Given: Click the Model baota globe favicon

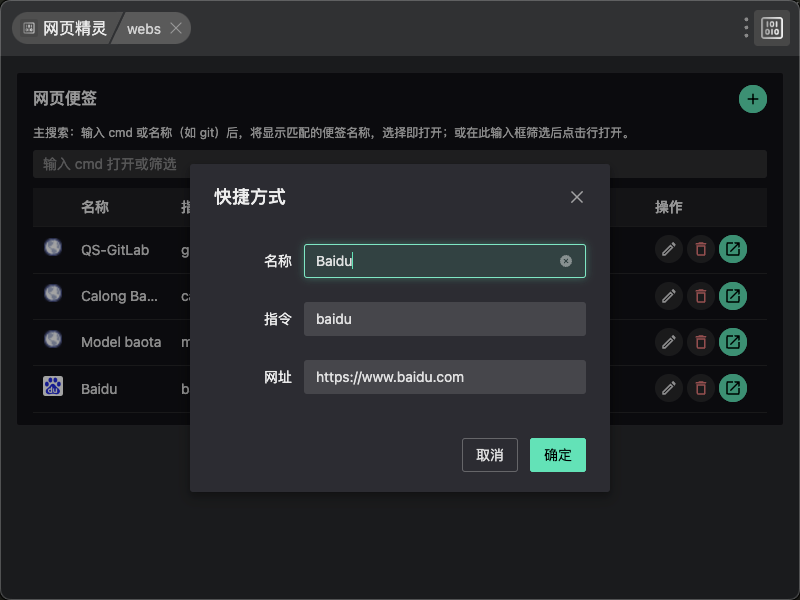Looking at the screenshot, I should coord(53,339).
